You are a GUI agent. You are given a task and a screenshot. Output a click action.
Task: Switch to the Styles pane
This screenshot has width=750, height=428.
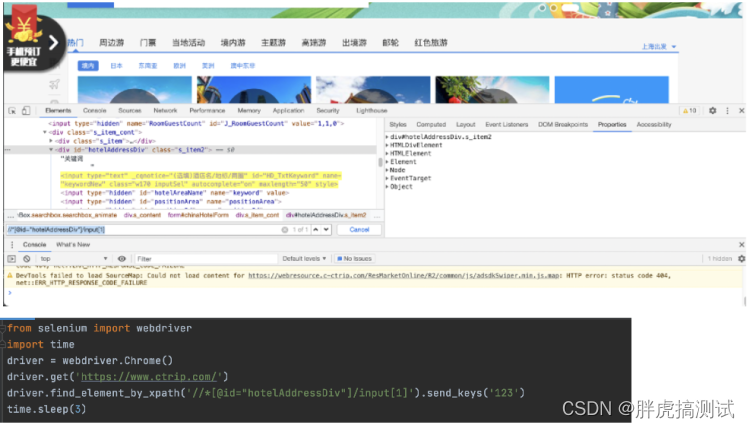[397, 125]
